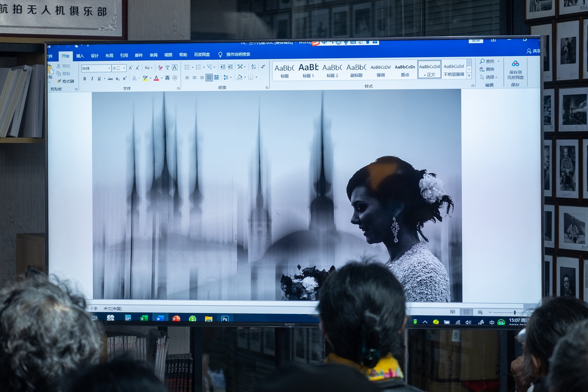The width and height of the screenshot is (588, 392).
Task: Insert an enclosed character (带圈字符)
Action: tap(175, 78)
